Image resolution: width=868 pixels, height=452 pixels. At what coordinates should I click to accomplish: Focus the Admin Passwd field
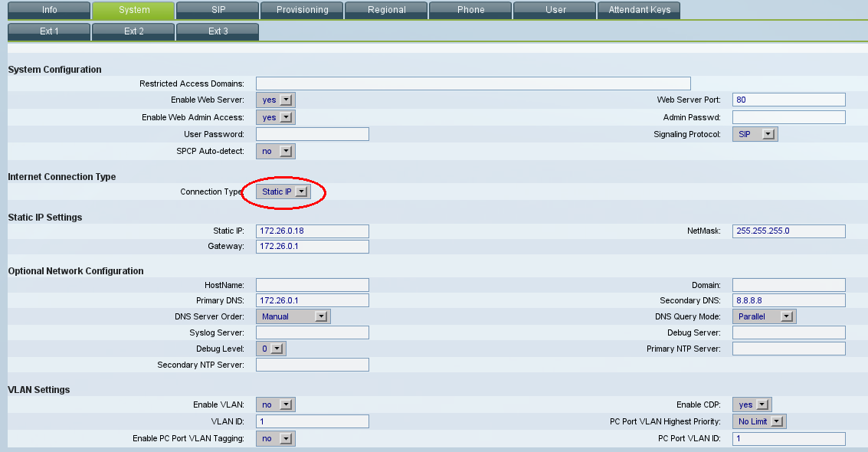click(788, 117)
